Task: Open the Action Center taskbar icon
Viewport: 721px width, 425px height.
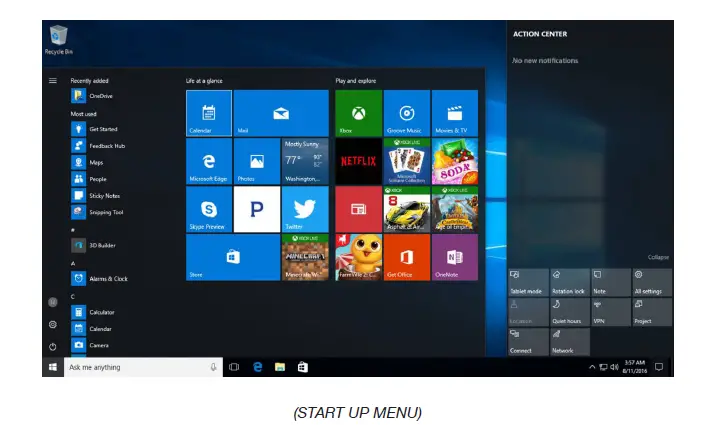Action: pos(659,367)
